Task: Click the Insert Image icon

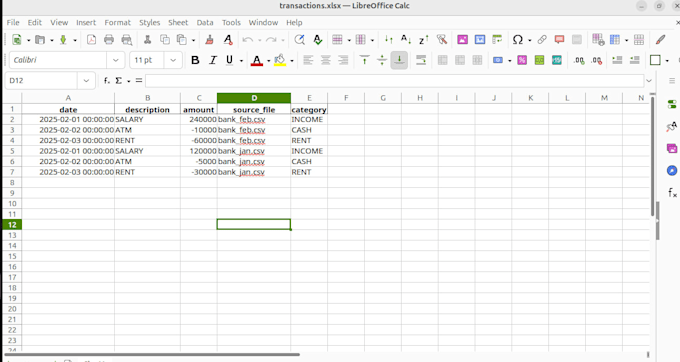Action: click(462, 40)
